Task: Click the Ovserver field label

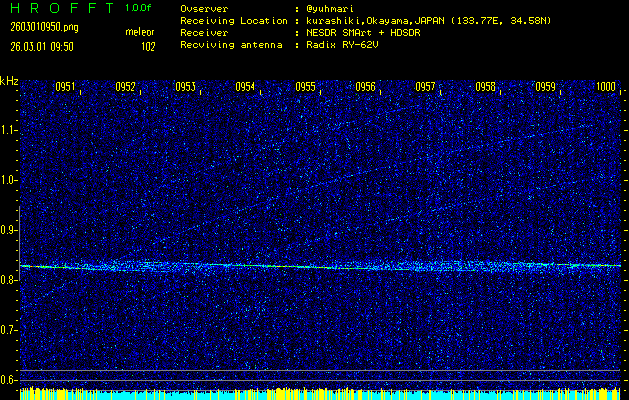Action: (x=204, y=9)
